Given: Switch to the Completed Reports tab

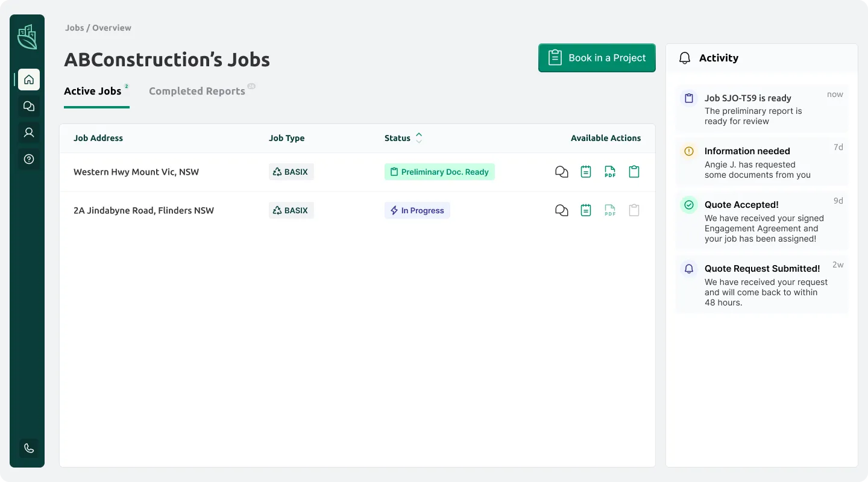Looking at the screenshot, I should coord(197,91).
